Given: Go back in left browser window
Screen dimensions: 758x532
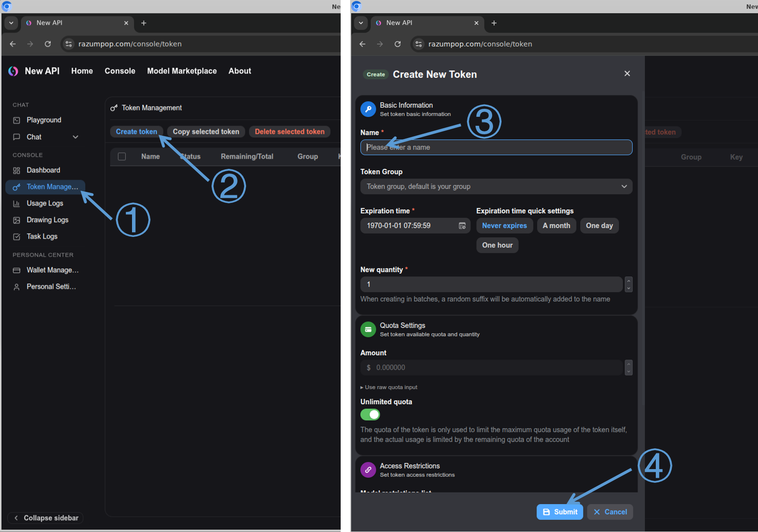Looking at the screenshot, I should click(x=13, y=44).
